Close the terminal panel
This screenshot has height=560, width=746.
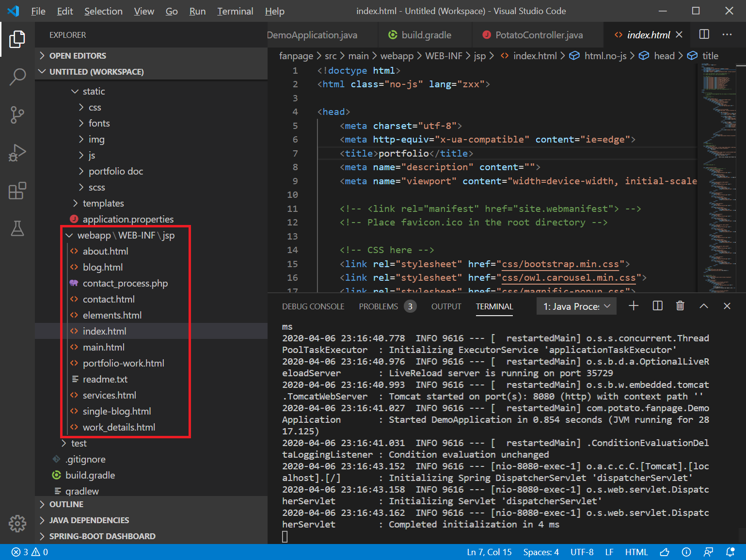727,306
